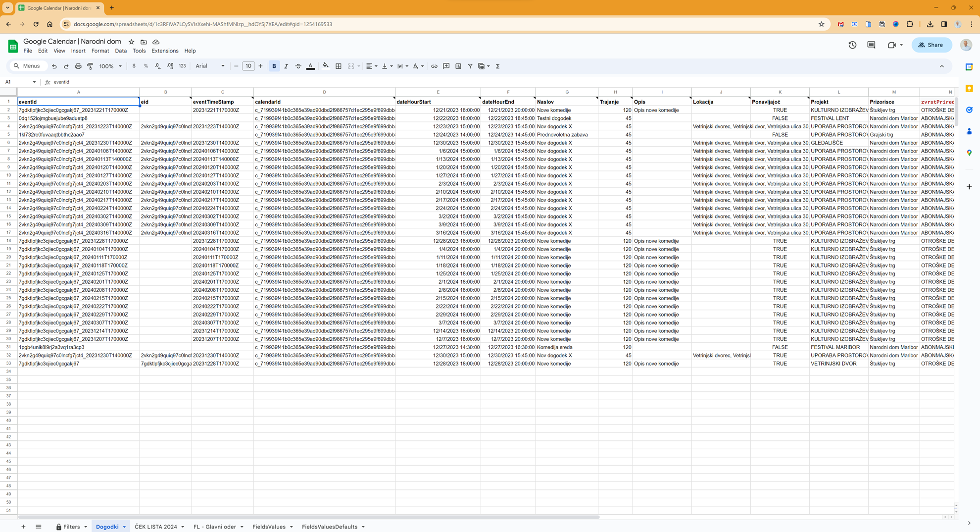Insert a link
This screenshot has height=532, width=980.
coord(434,66)
